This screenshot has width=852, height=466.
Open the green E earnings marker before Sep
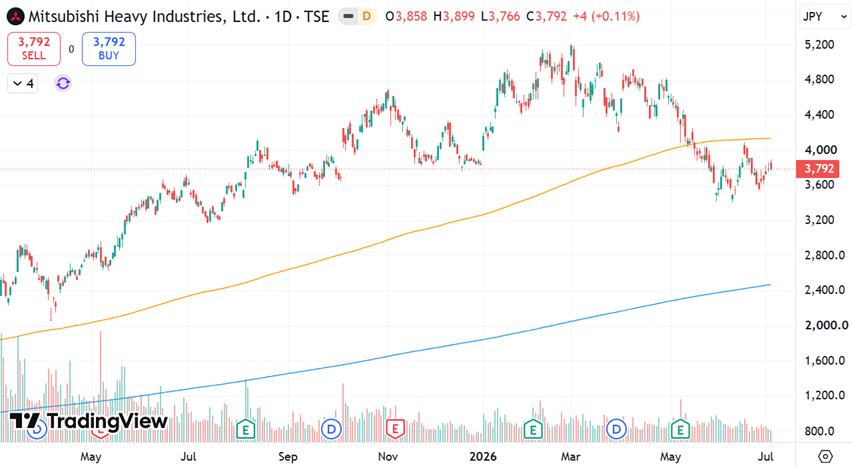click(x=246, y=430)
